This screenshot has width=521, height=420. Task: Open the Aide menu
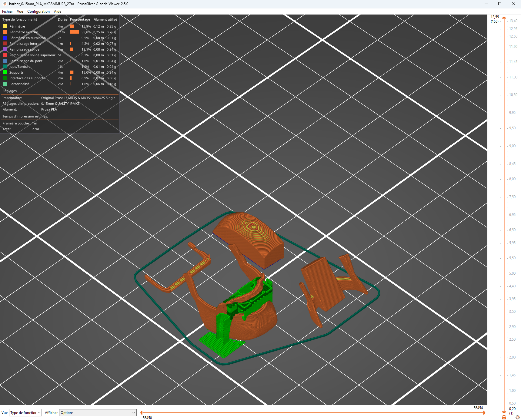pyautogui.click(x=58, y=12)
